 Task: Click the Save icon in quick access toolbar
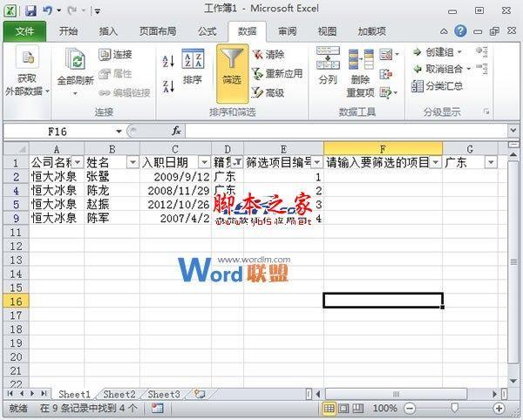coord(31,11)
